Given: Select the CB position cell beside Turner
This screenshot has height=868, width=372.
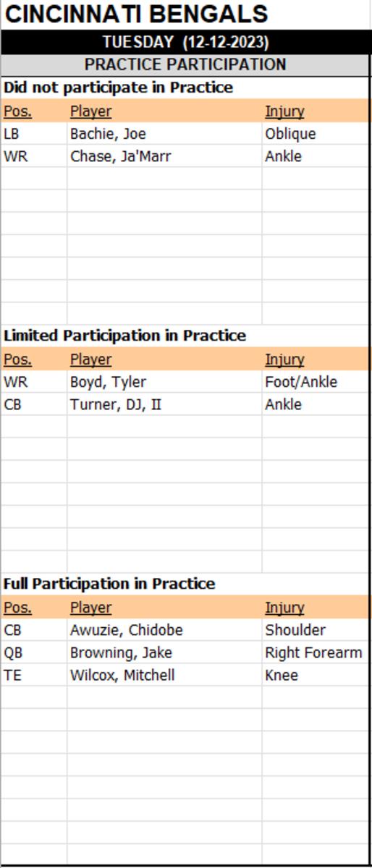Looking at the screenshot, I should (34, 404).
